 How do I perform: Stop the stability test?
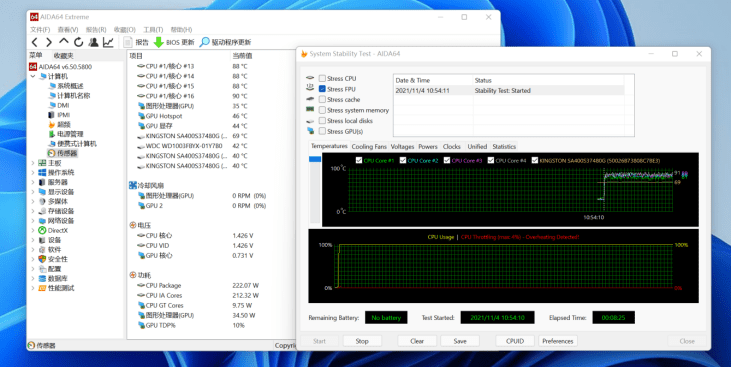coord(362,341)
